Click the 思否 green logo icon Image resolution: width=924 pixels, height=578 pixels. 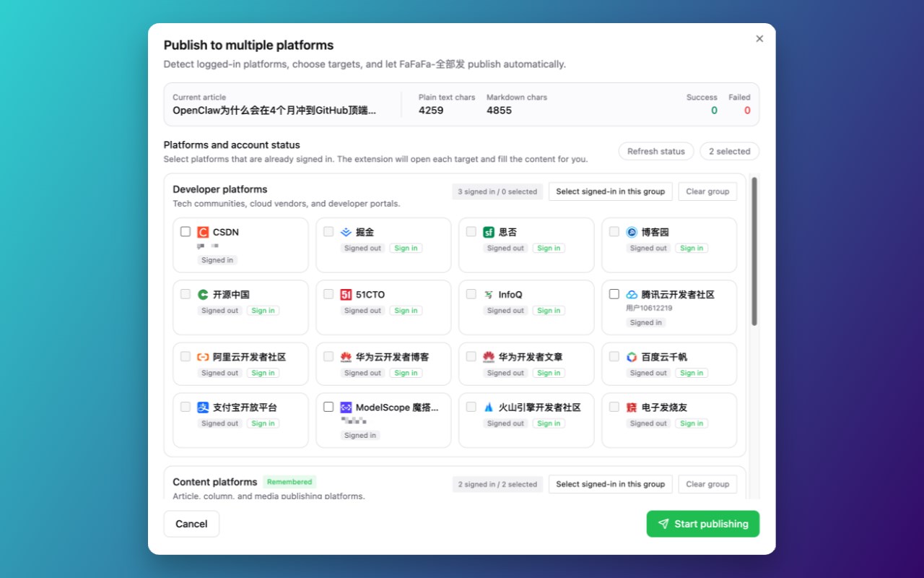coord(489,232)
